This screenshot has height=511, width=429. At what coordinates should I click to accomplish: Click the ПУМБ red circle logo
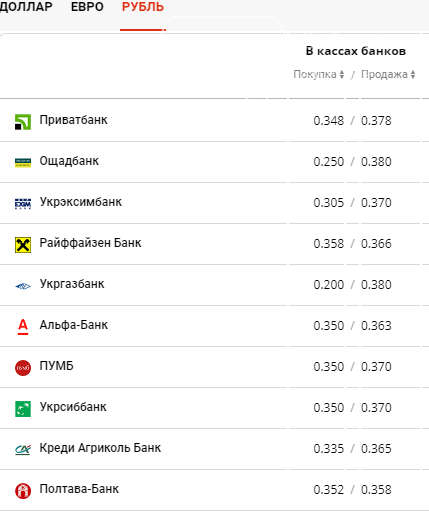[23, 368]
